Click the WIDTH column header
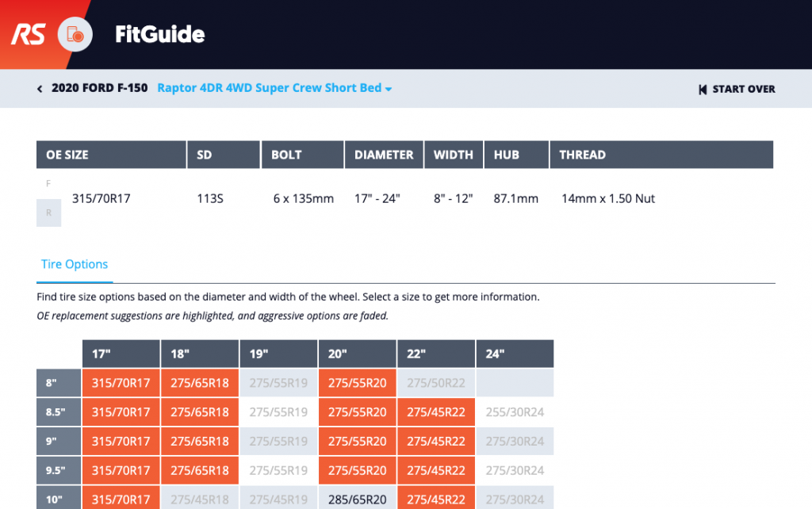812x509 pixels. click(x=454, y=155)
